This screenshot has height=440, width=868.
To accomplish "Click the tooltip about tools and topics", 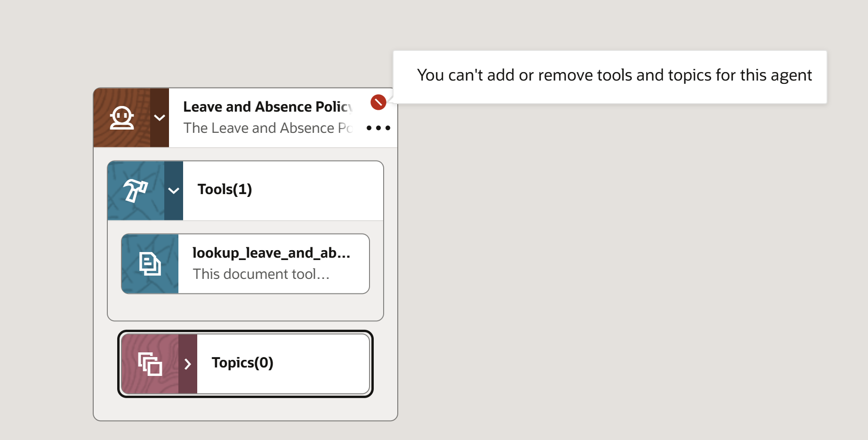I will pos(610,77).
